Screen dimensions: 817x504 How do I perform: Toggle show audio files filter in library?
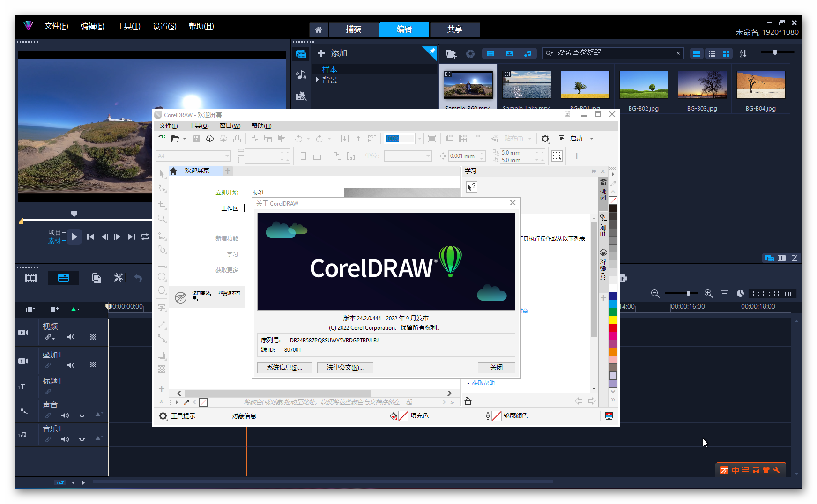click(x=528, y=54)
